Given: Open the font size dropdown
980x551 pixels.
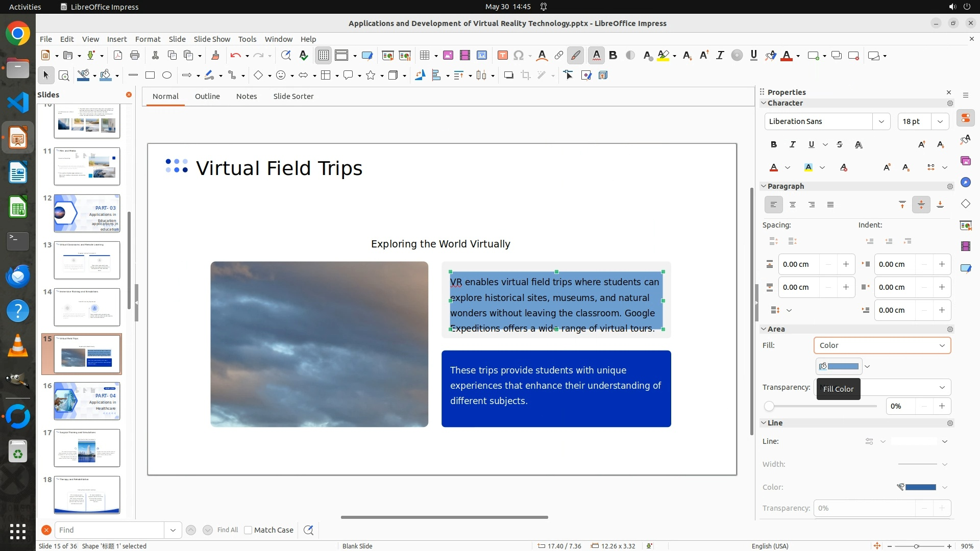Looking at the screenshot, I should pos(940,121).
